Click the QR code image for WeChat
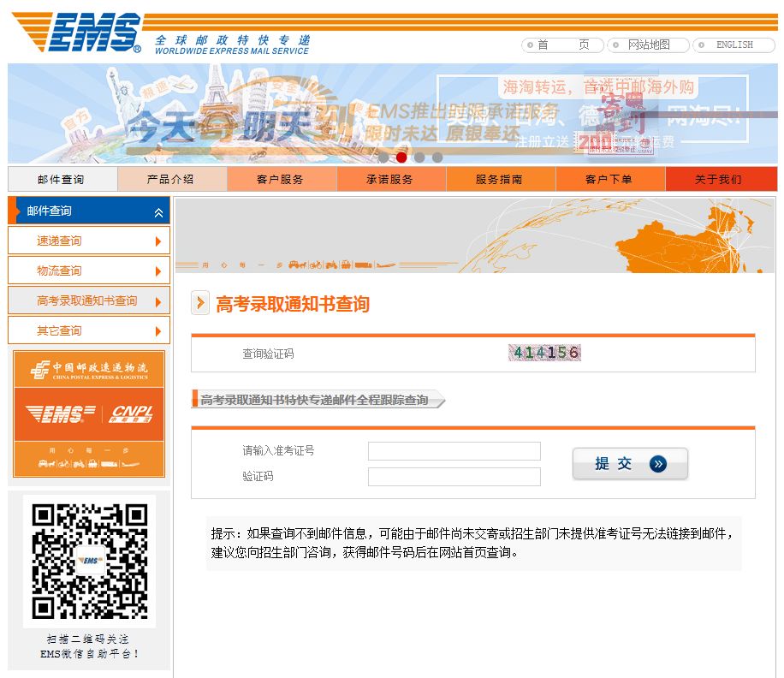This screenshot has height=678, width=784. click(89, 561)
